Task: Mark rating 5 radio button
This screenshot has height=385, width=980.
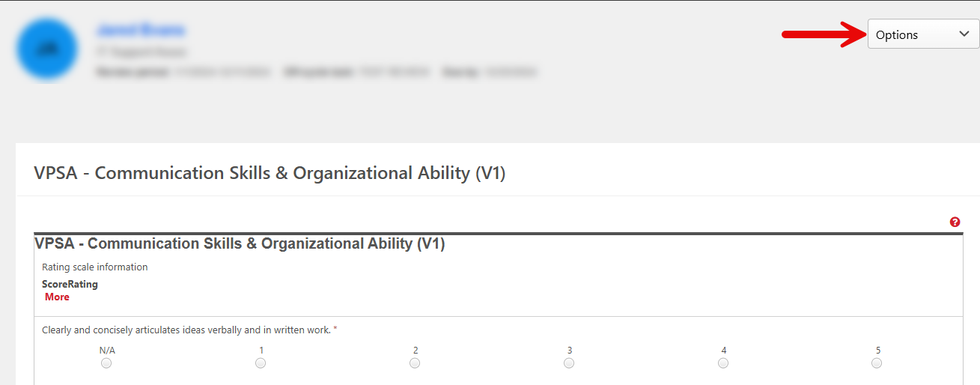Action: (877, 363)
